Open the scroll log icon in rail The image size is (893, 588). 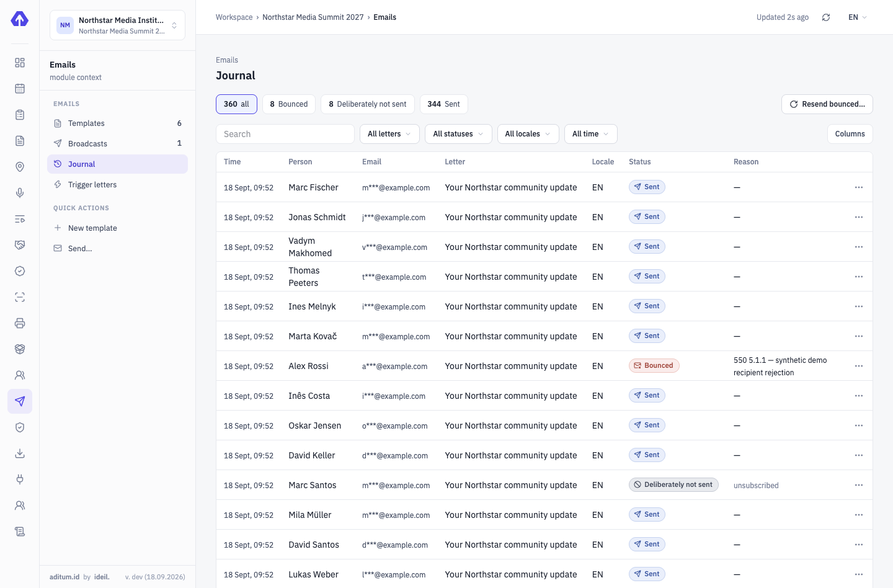[20, 532]
